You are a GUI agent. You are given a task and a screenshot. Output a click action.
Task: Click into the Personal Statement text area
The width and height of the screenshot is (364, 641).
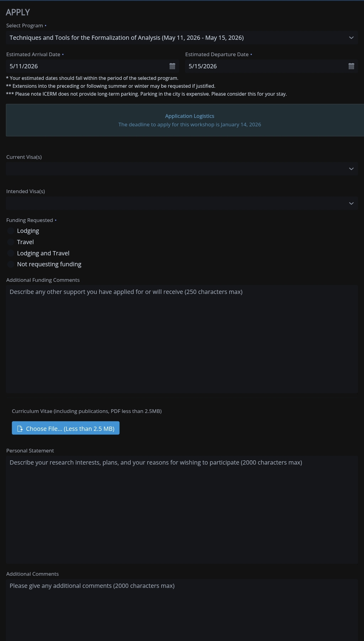pyautogui.click(x=182, y=510)
